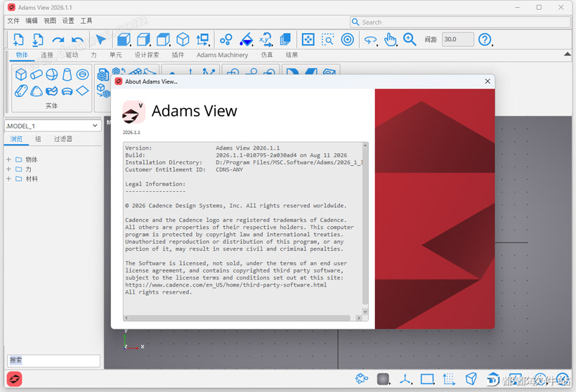576x392 pixels.
Task: Click the isometric hexagon cube view icon
Action: 183,39
